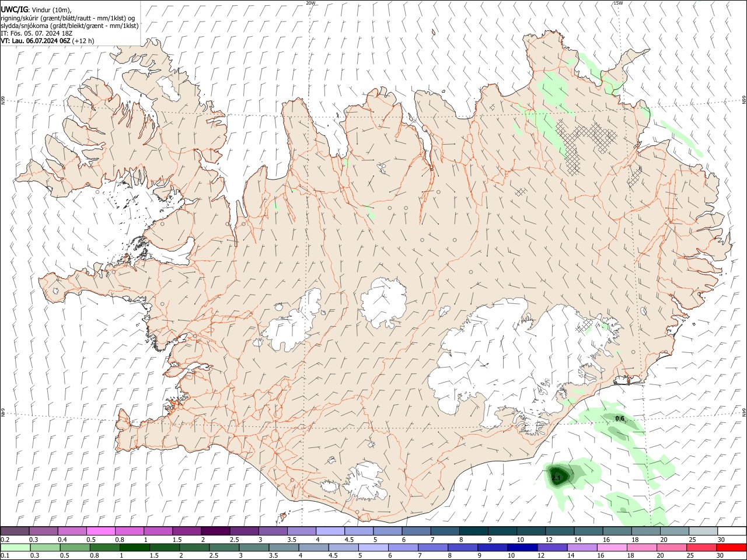The width and height of the screenshot is (747, 560).
Task: Select the darkest purple snow swatch at 2
Action: [215, 531]
